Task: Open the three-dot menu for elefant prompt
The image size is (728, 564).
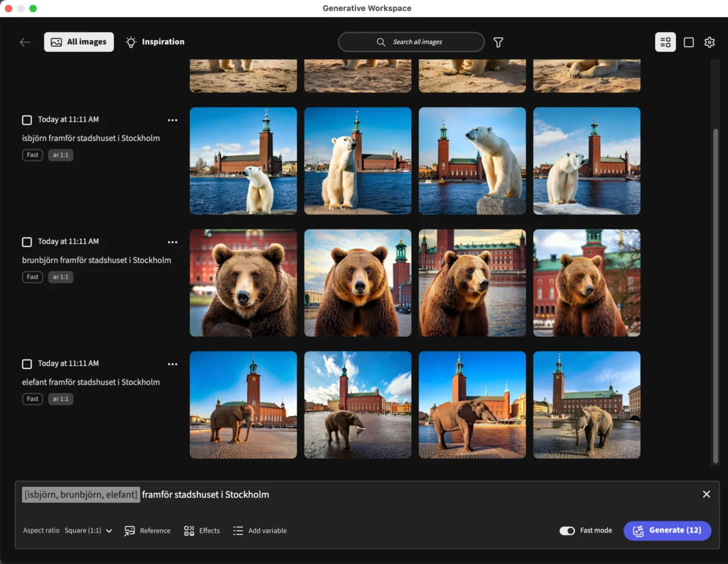Action: point(172,364)
